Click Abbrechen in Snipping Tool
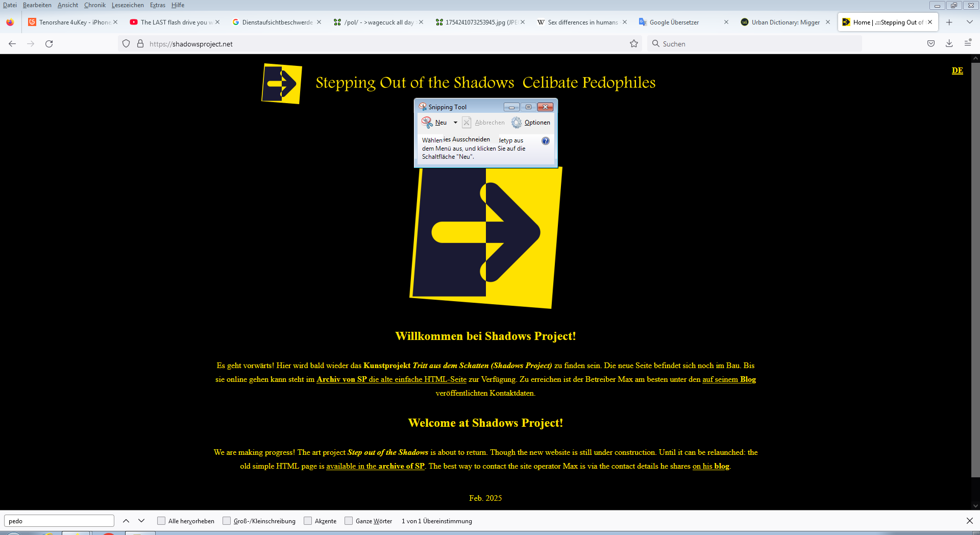980x535 pixels. tap(483, 123)
